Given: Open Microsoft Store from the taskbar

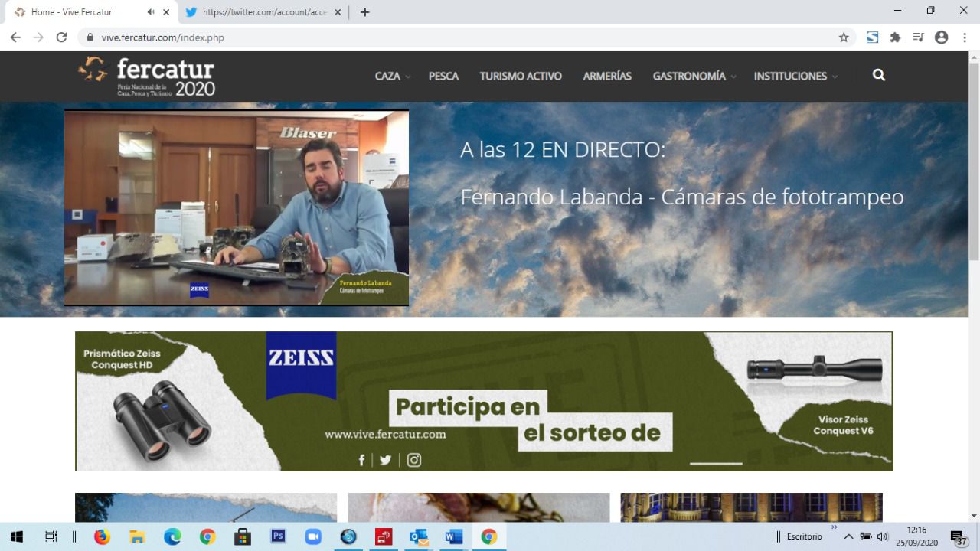Looking at the screenshot, I should pyautogui.click(x=243, y=536).
